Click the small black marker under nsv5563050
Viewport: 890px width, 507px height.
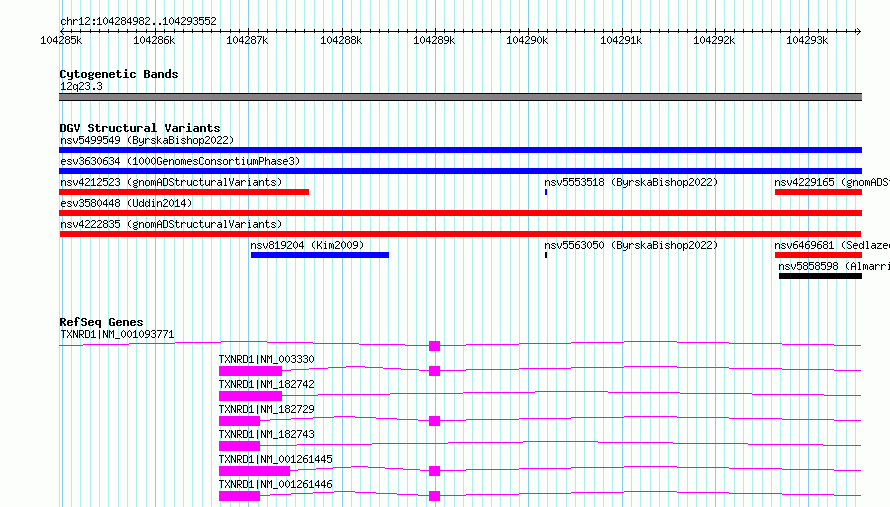546,255
